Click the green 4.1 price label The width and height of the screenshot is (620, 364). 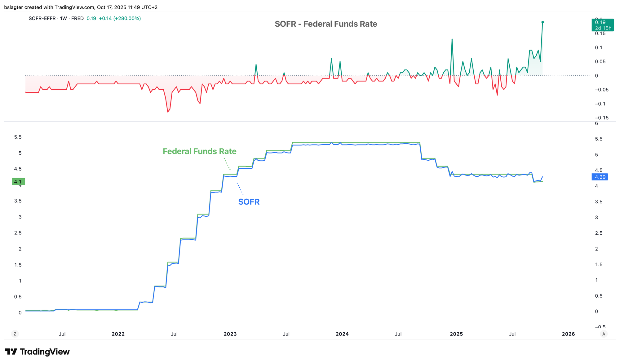click(18, 182)
